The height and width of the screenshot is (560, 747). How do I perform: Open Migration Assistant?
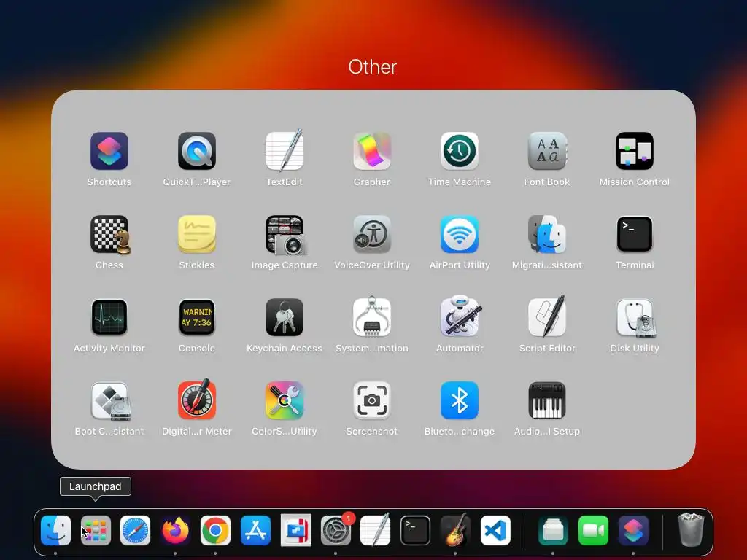pyautogui.click(x=547, y=234)
